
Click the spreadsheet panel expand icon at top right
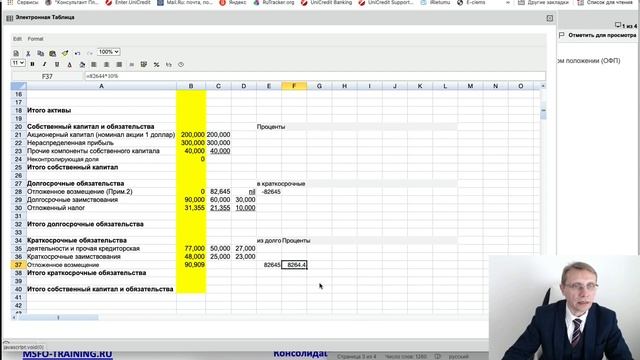coord(549,18)
